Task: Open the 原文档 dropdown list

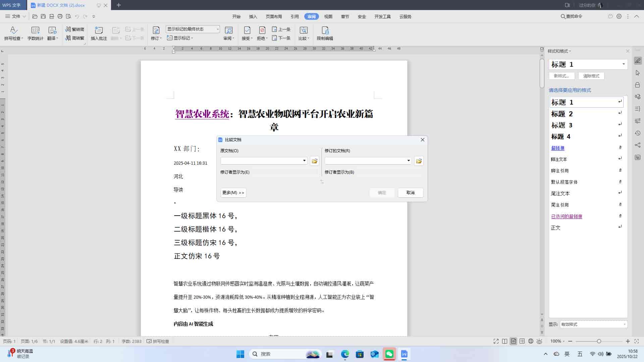Action: tap(304, 161)
